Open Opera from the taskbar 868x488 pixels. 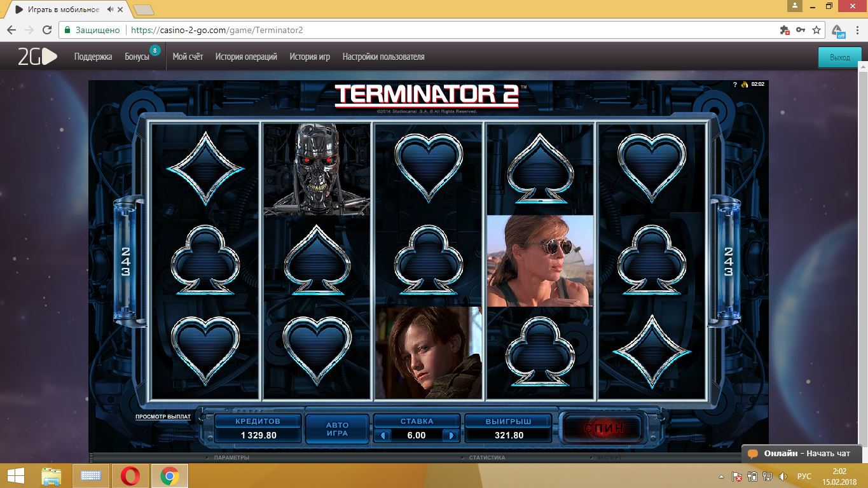(130, 476)
